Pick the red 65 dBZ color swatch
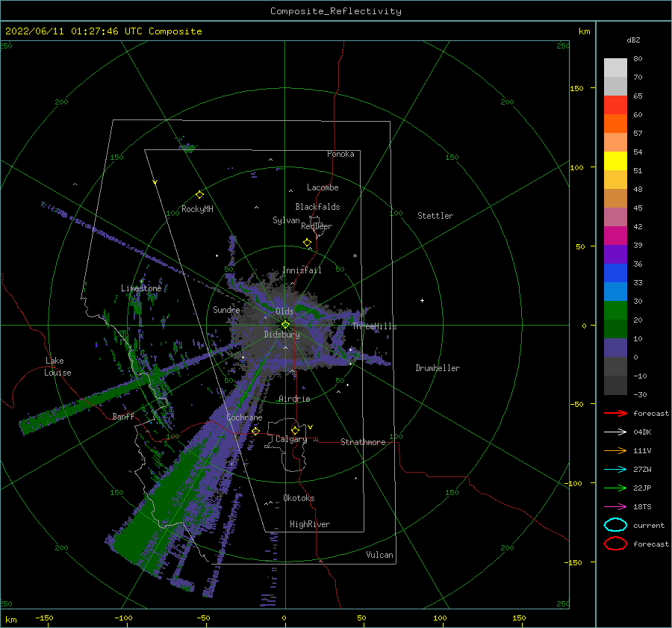Screen dimensions: 672x628 615,105
